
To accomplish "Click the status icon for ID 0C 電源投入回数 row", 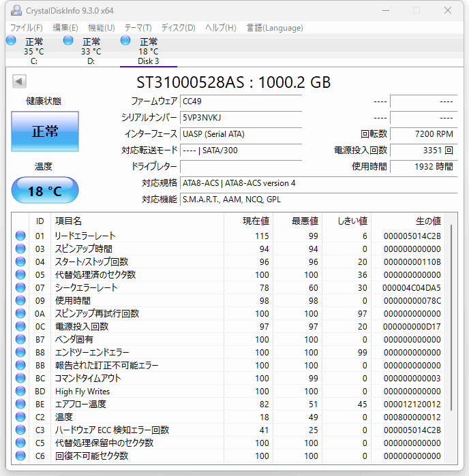I will pos(20,326).
